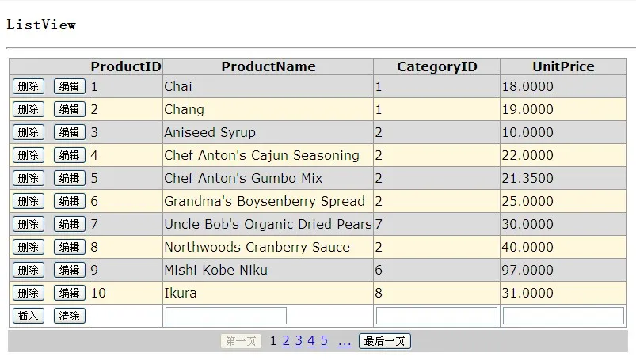Delete the Chef Anton's Gumbo Mix row

point(28,178)
